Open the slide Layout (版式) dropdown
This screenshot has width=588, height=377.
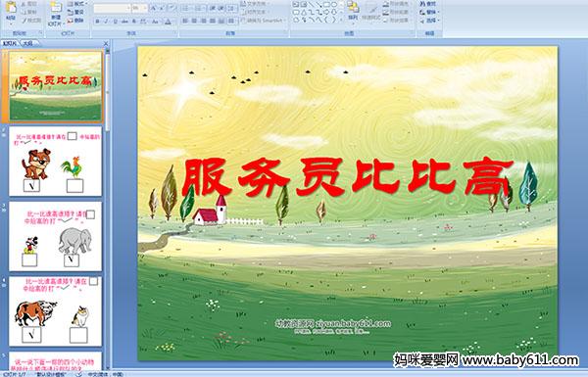(x=77, y=4)
